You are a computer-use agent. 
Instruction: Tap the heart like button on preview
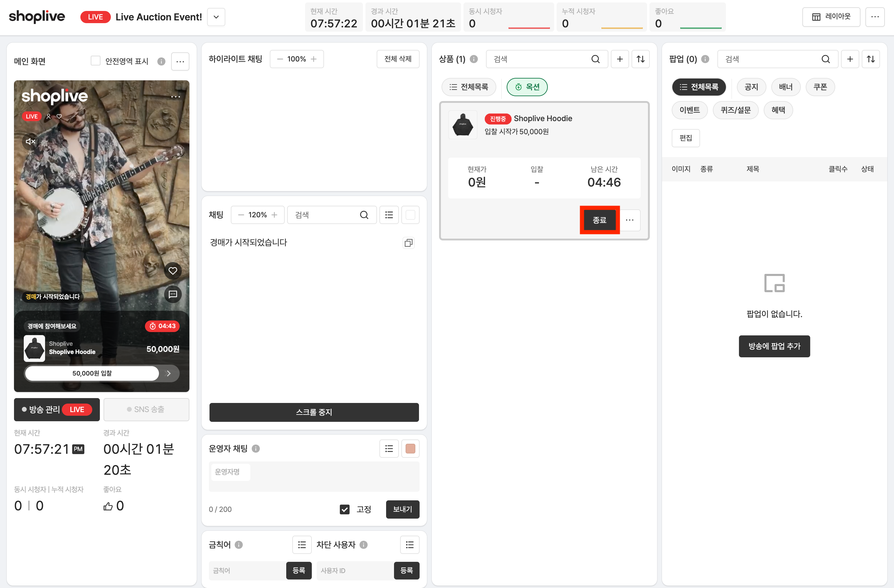coord(173,271)
